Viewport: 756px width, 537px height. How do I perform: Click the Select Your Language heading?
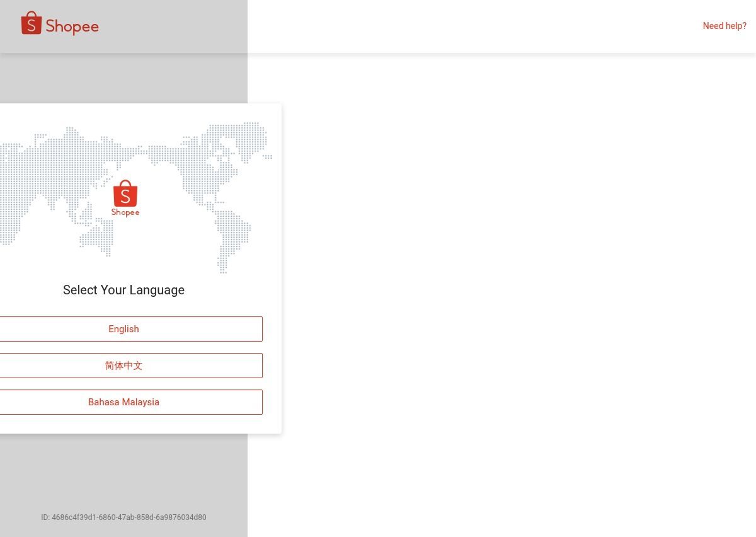[x=123, y=290]
